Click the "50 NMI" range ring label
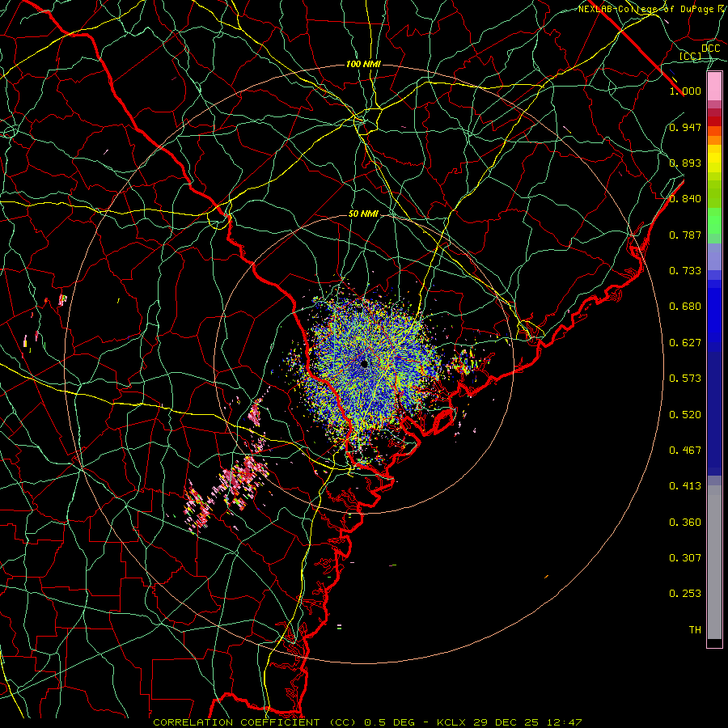The image size is (728, 728). click(363, 214)
